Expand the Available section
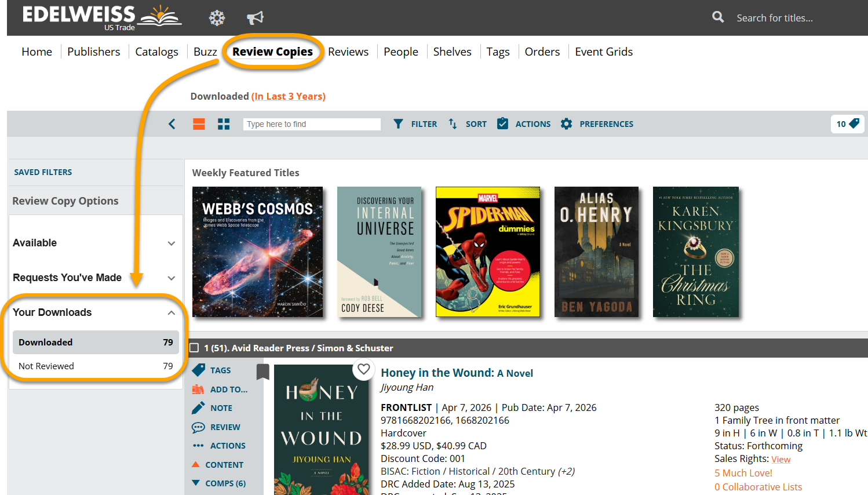The image size is (868, 495). (x=171, y=243)
